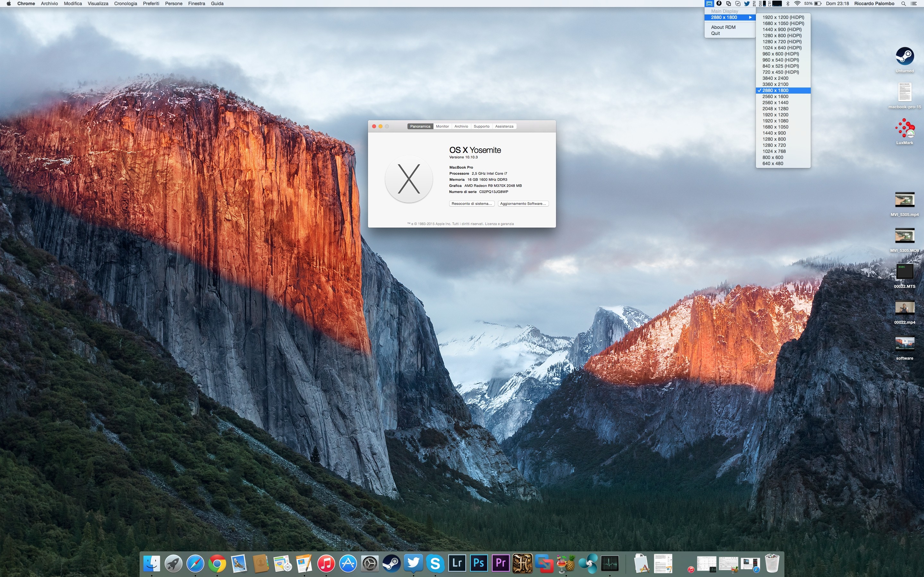Open Adobe Lightroom from the dock
The image size is (924, 577).
pyautogui.click(x=457, y=563)
